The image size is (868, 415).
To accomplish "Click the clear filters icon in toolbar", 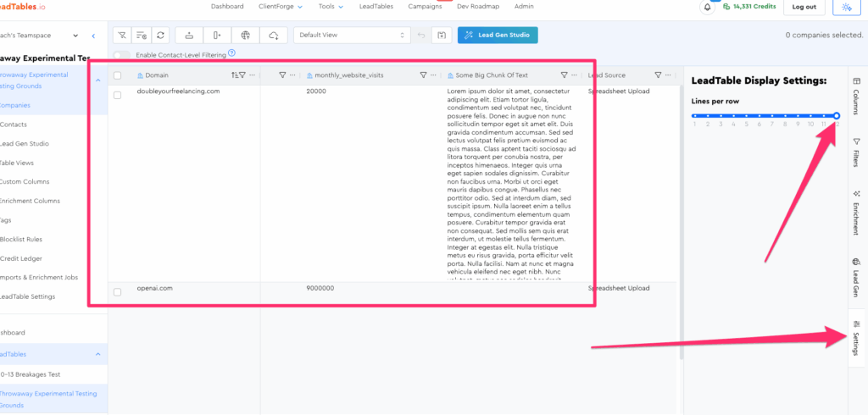I will [123, 36].
